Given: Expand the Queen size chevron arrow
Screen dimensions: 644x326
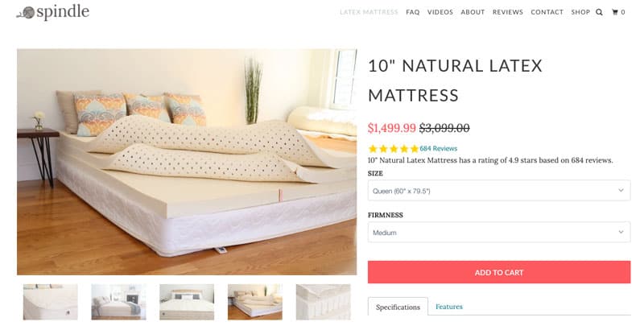Looking at the screenshot, I should (621, 190).
